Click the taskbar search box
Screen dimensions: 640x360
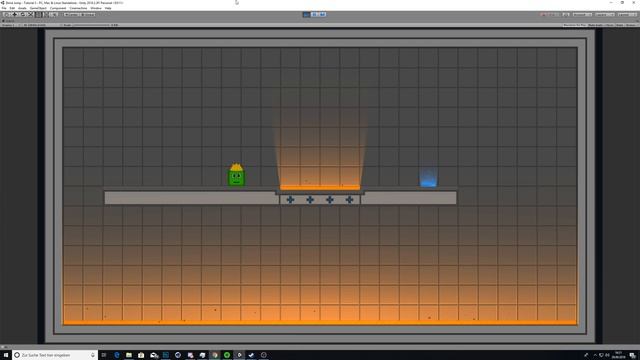[56, 355]
